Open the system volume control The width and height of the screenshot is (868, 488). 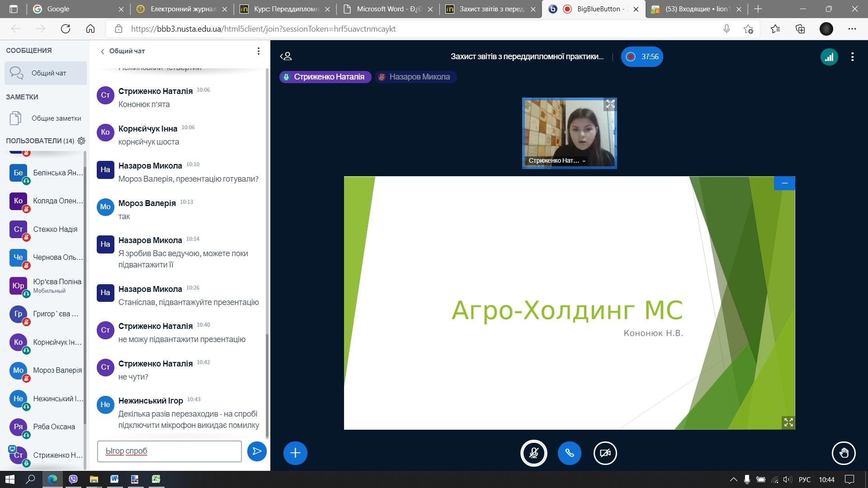(788, 479)
